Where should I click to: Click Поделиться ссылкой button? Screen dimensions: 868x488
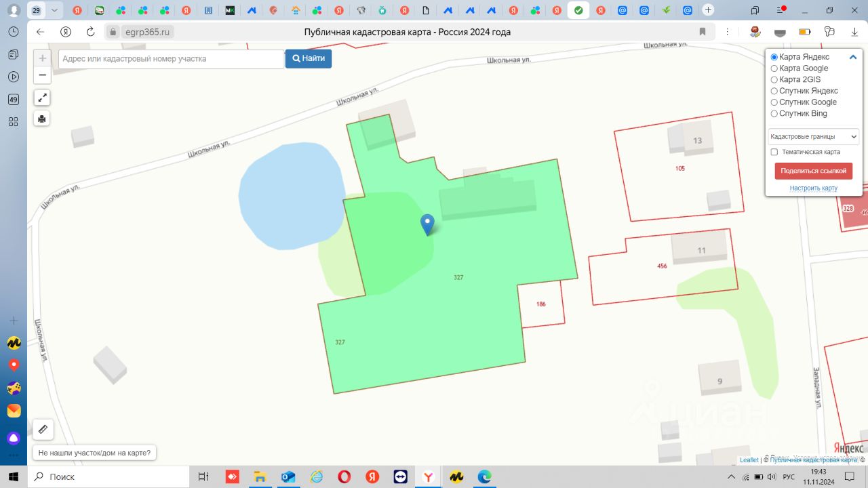[814, 171]
